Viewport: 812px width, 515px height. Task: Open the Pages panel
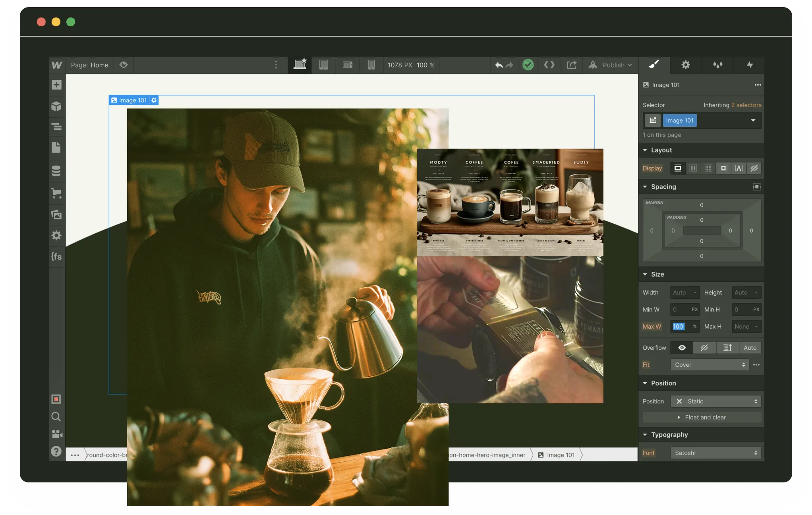(56, 148)
